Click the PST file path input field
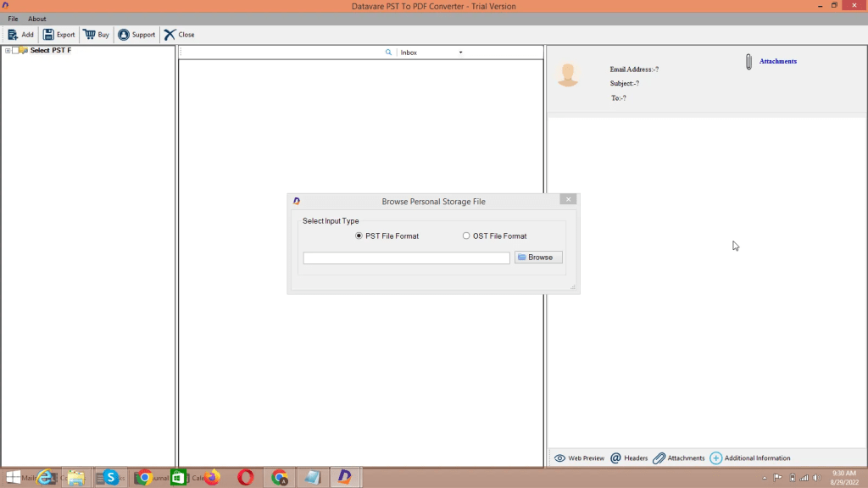 tap(406, 258)
